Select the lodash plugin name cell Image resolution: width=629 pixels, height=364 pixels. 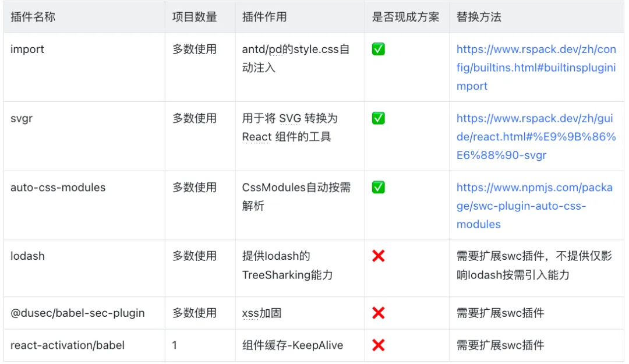click(x=27, y=256)
